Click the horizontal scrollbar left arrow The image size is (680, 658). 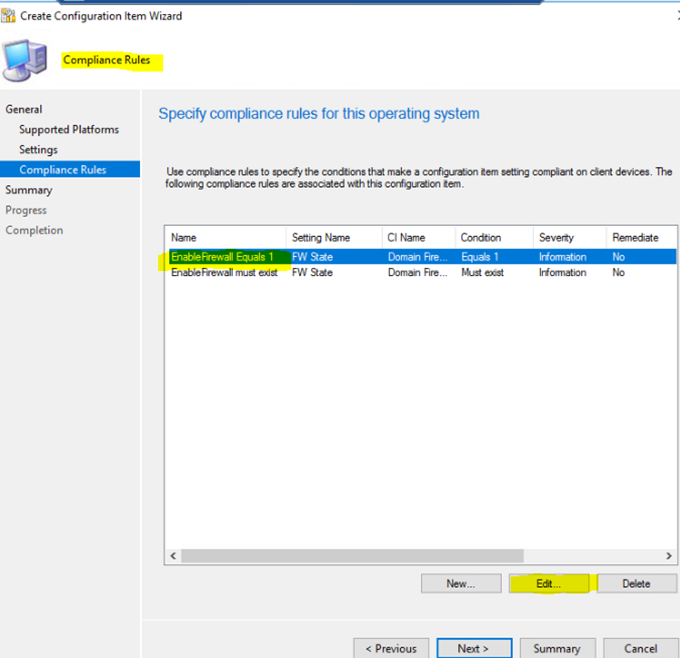173,556
